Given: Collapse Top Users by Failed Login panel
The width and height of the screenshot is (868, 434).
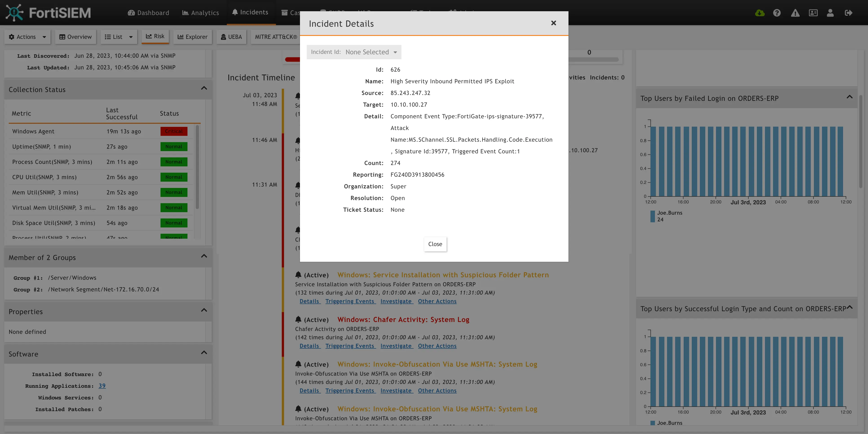Looking at the screenshot, I should 849,97.
